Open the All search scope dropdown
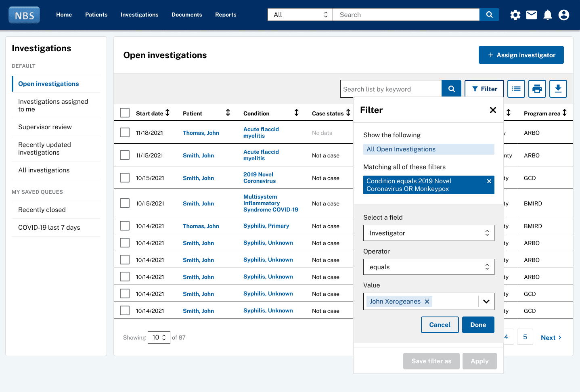The height and width of the screenshot is (392, 580). pyautogui.click(x=300, y=15)
